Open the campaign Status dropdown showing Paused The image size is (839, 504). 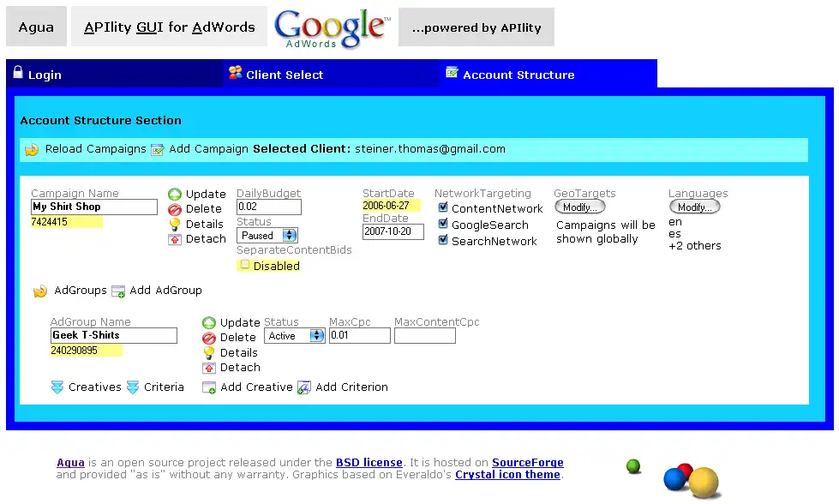coord(267,236)
